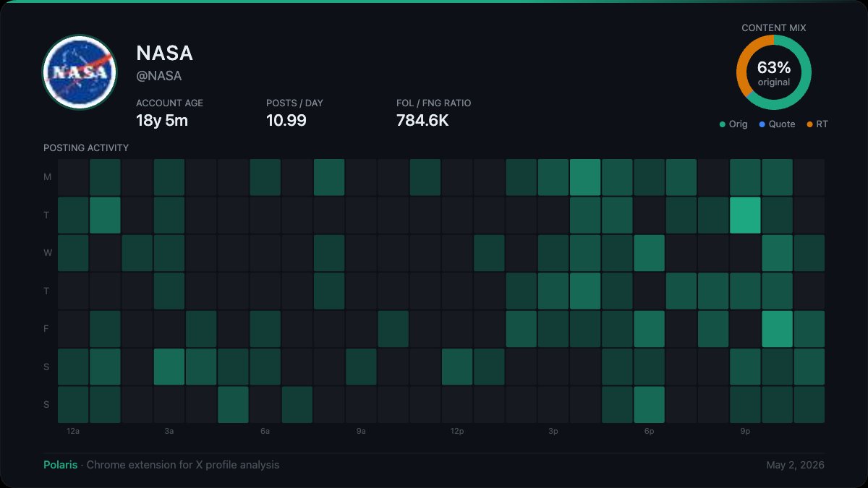Select the 784.6K ratio value
The height and width of the screenshot is (488, 868).
tap(422, 121)
